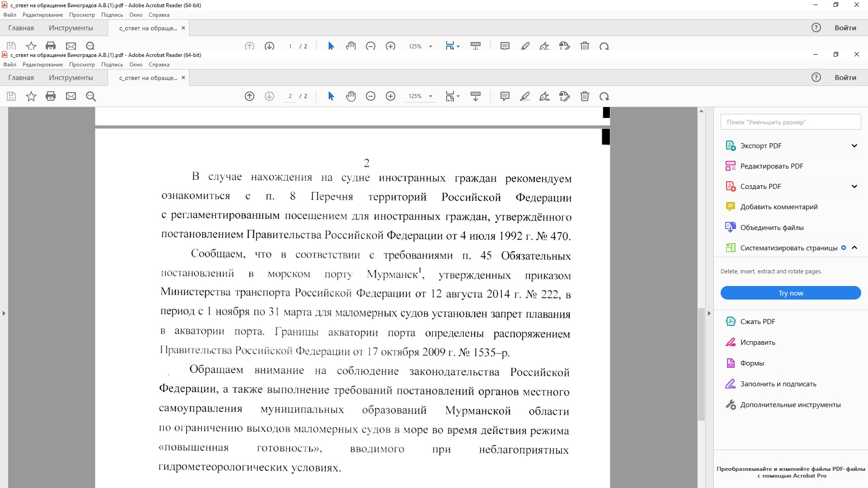Bookmark document with the star icon
The height and width of the screenshot is (488, 868).
click(31, 96)
